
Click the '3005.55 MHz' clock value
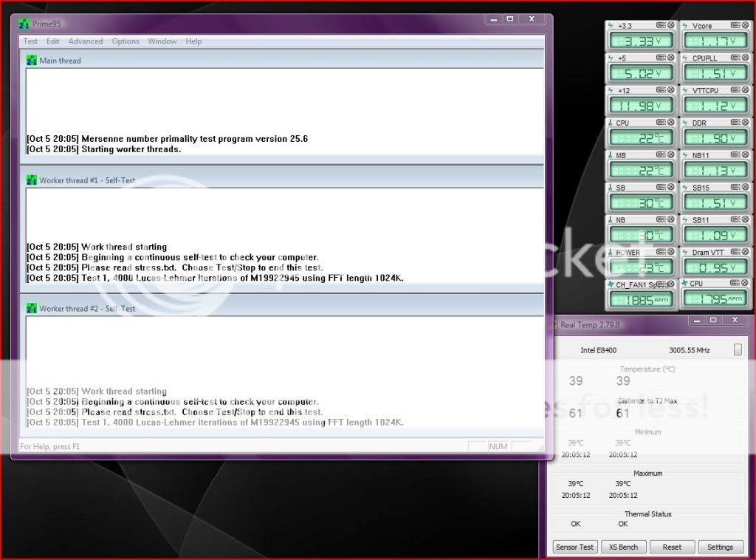[x=690, y=350]
